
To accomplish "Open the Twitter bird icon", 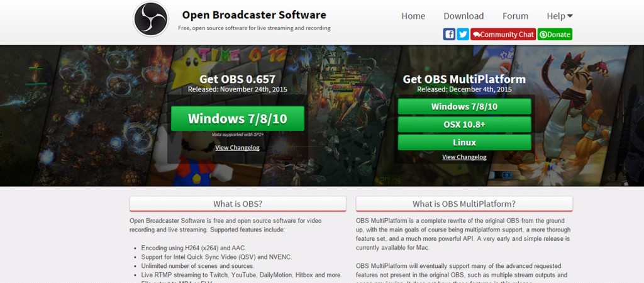I will tap(463, 35).
